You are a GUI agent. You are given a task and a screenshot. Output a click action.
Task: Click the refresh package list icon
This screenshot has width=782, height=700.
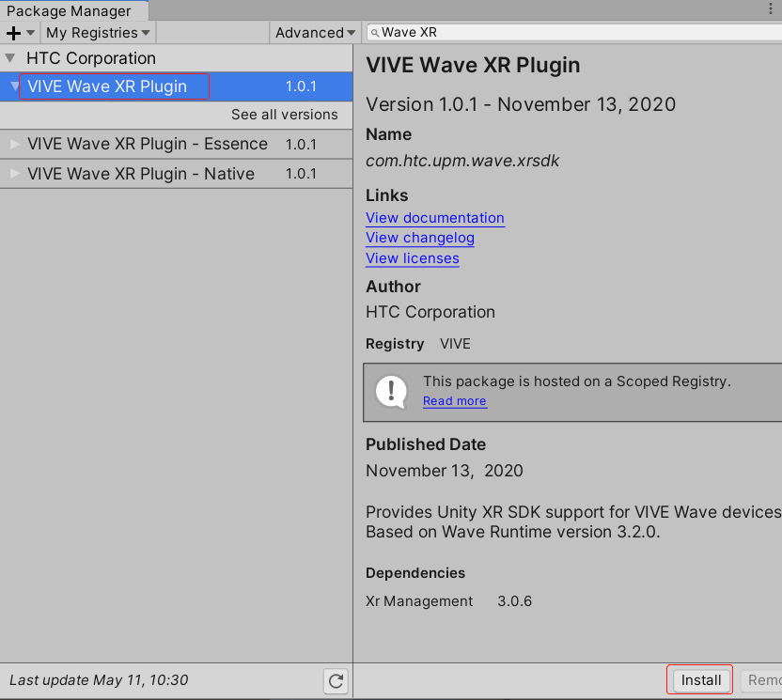coord(336,680)
